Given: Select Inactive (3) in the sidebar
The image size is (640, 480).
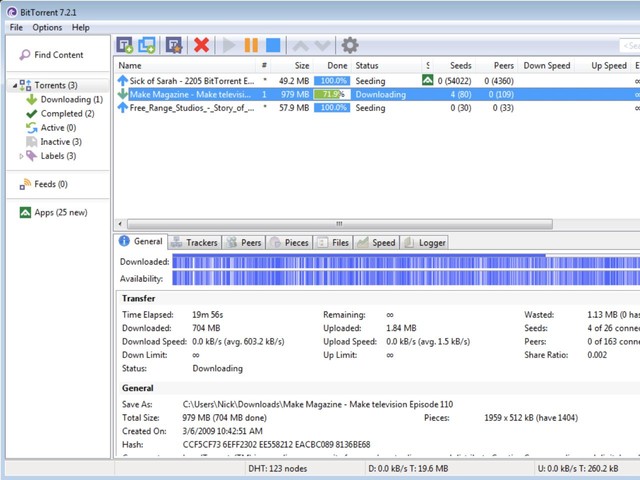Looking at the screenshot, I should pos(61,142).
